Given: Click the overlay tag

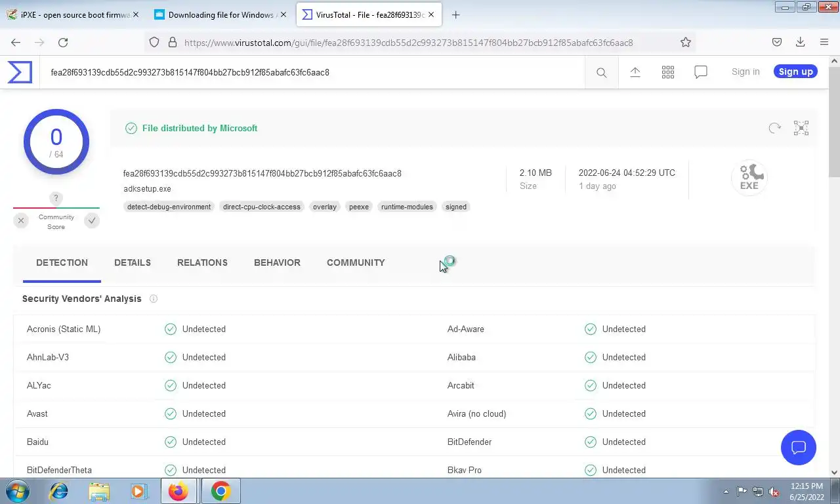Looking at the screenshot, I should 325,207.
